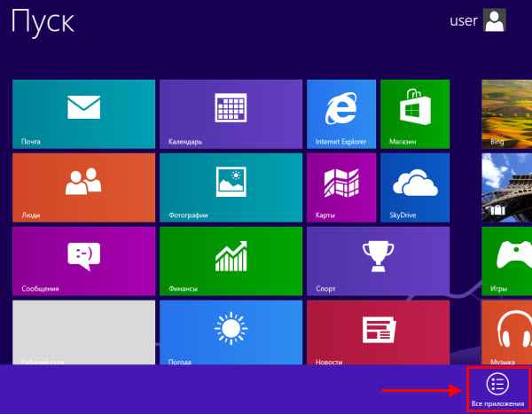Open the Новости news tile
Viewport: 532px width, 414px height.
point(377,332)
